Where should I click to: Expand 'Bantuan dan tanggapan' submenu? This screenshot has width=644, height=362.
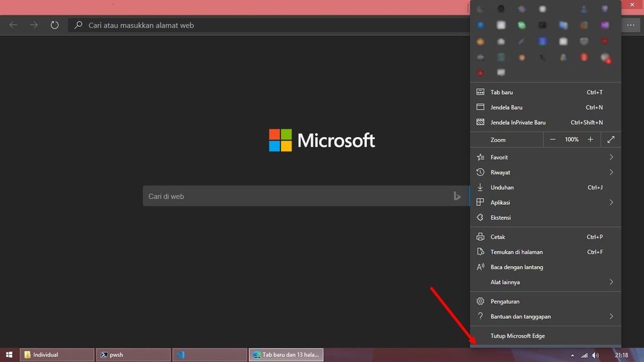pos(545,316)
